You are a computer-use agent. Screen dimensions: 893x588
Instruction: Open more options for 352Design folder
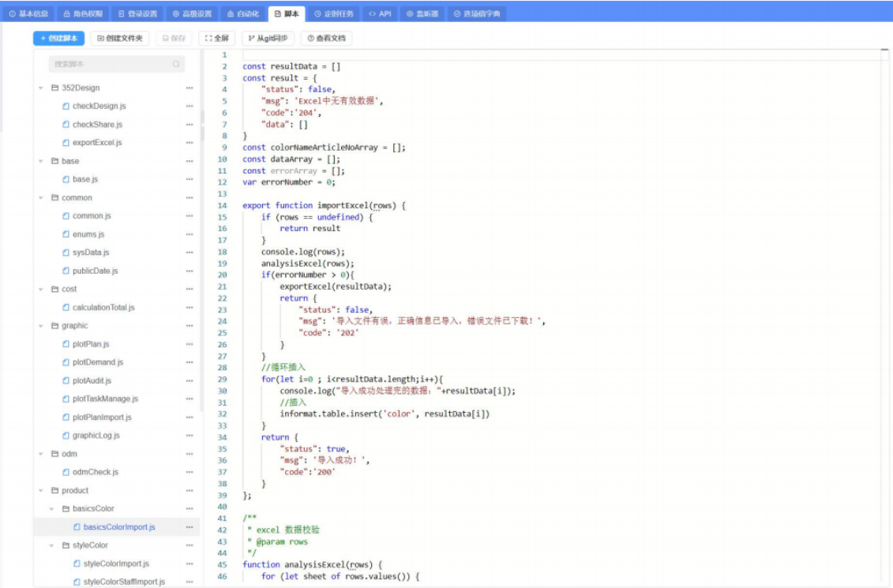(189, 88)
